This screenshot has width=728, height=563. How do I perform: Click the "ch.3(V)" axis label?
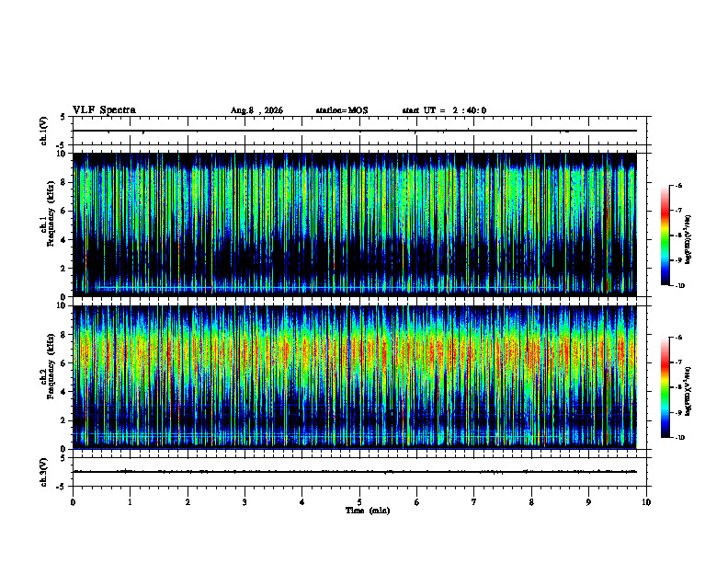point(44,472)
